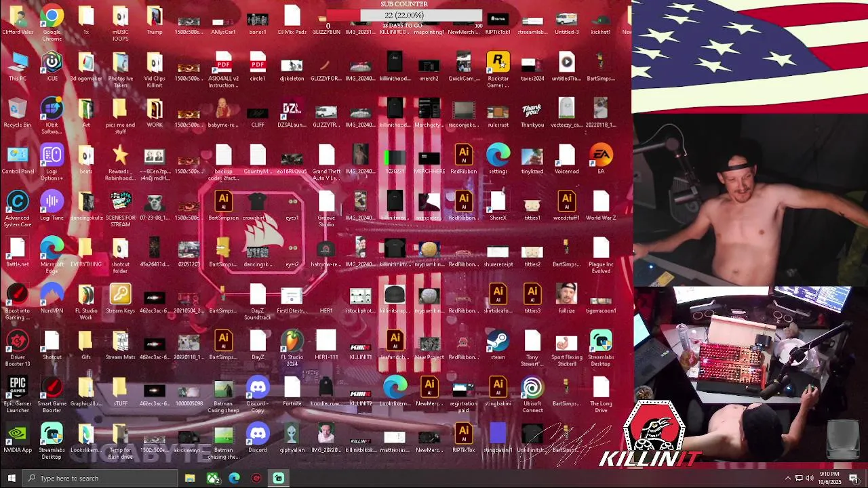The image size is (868, 488).
Task: Open the NVIDIA App icon
Action: pyautogui.click(x=17, y=434)
